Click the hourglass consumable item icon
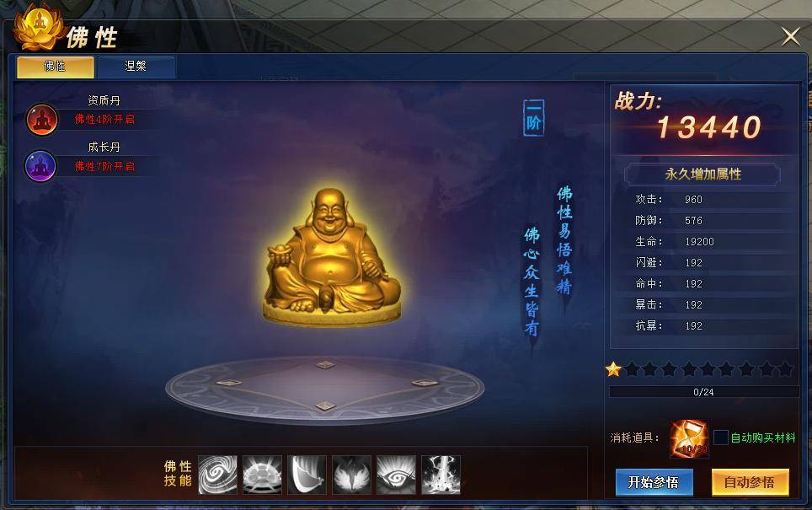The image size is (812, 510). point(689,438)
